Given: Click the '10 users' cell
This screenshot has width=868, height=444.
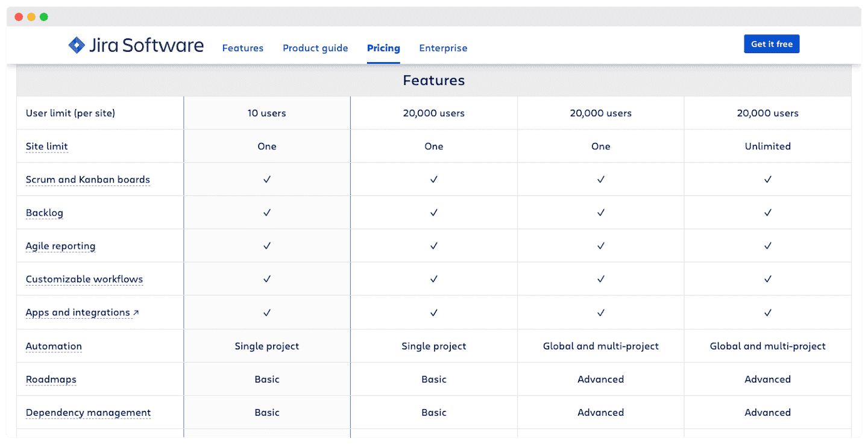Looking at the screenshot, I should coord(267,113).
